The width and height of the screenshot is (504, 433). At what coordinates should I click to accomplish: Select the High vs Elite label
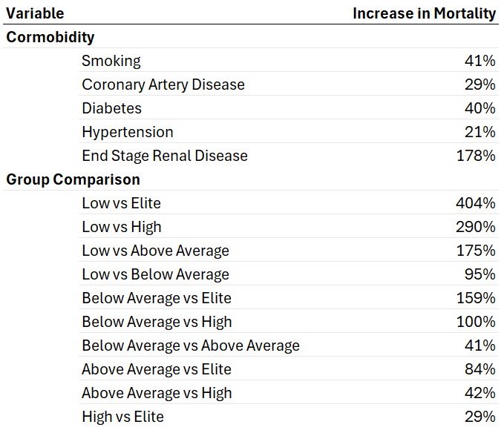pyautogui.click(x=122, y=417)
